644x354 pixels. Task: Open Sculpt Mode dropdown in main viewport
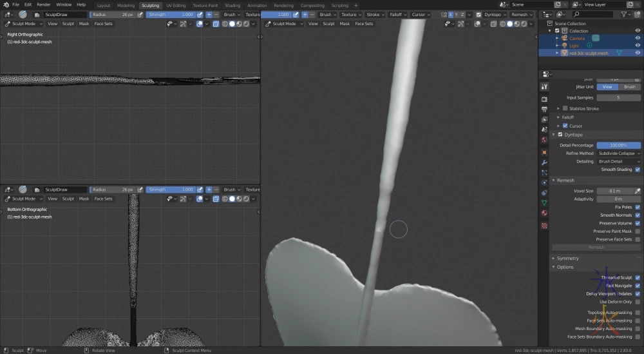tap(283, 24)
